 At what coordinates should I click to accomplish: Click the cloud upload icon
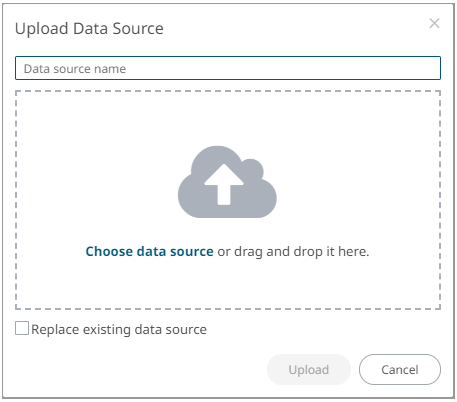227,182
